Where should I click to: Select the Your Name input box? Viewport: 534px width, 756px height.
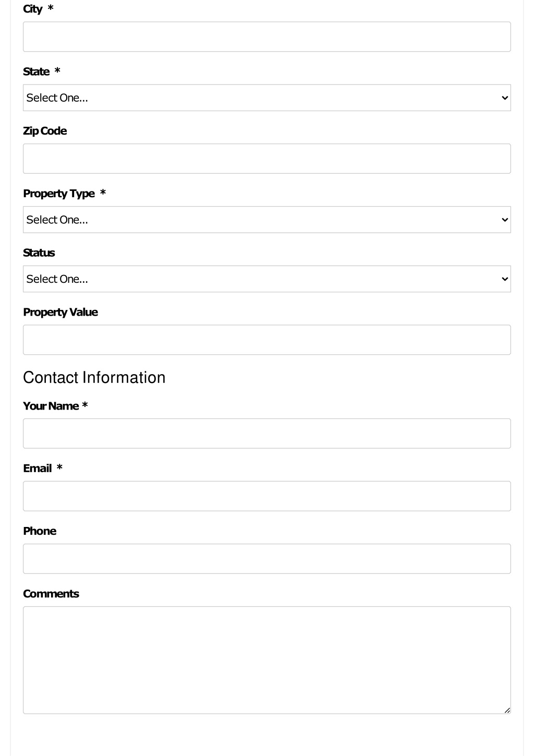click(266, 434)
